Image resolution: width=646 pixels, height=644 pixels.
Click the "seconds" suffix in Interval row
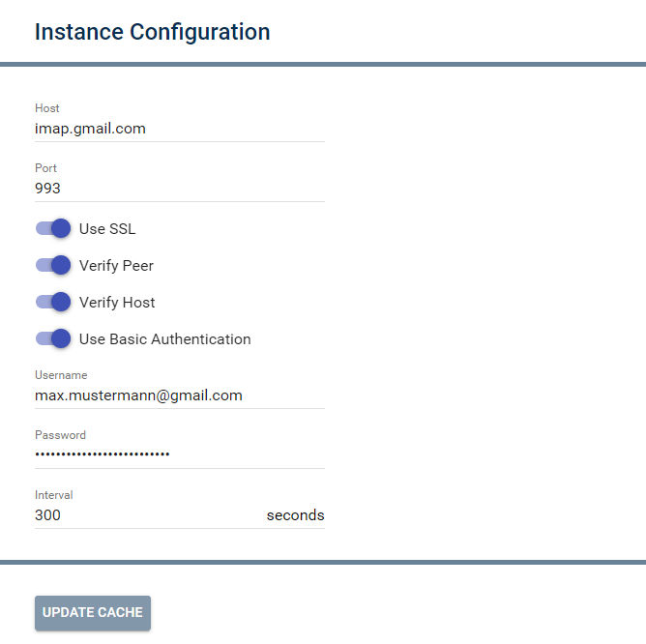point(295,515)
